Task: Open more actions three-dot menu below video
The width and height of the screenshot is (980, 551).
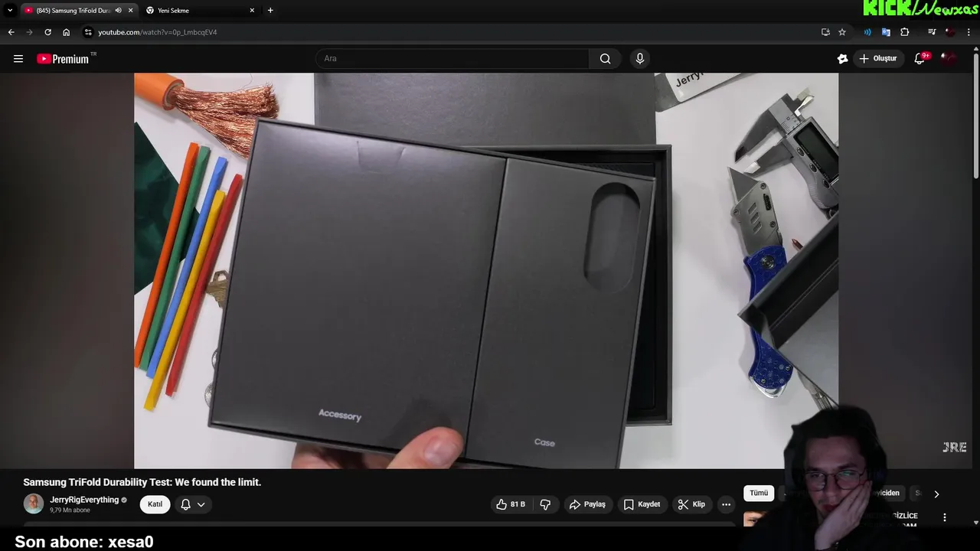Action: [726, 504]
